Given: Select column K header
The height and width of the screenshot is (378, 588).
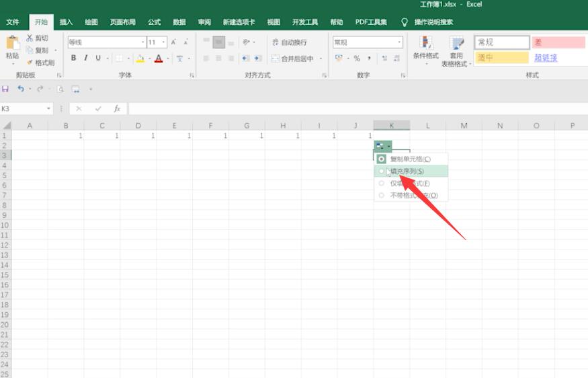Looking at the screenshot, I should 391,125.
